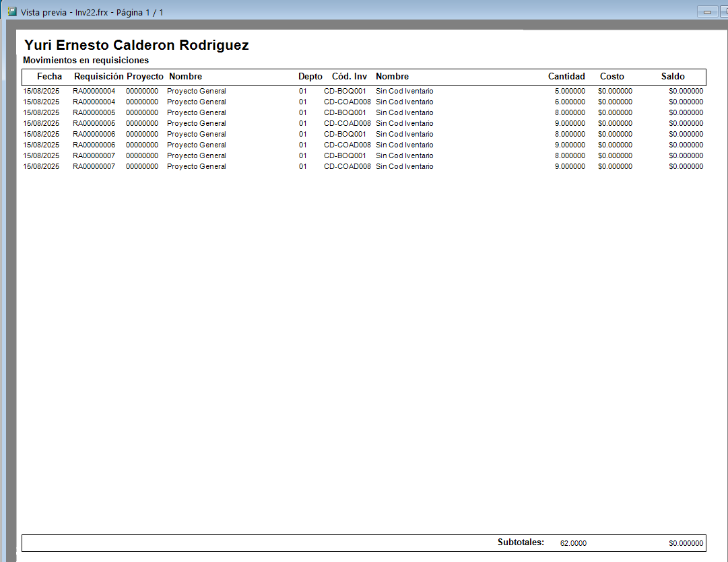
Task: Click the 'Cantidad' column header
Action: 566,77
